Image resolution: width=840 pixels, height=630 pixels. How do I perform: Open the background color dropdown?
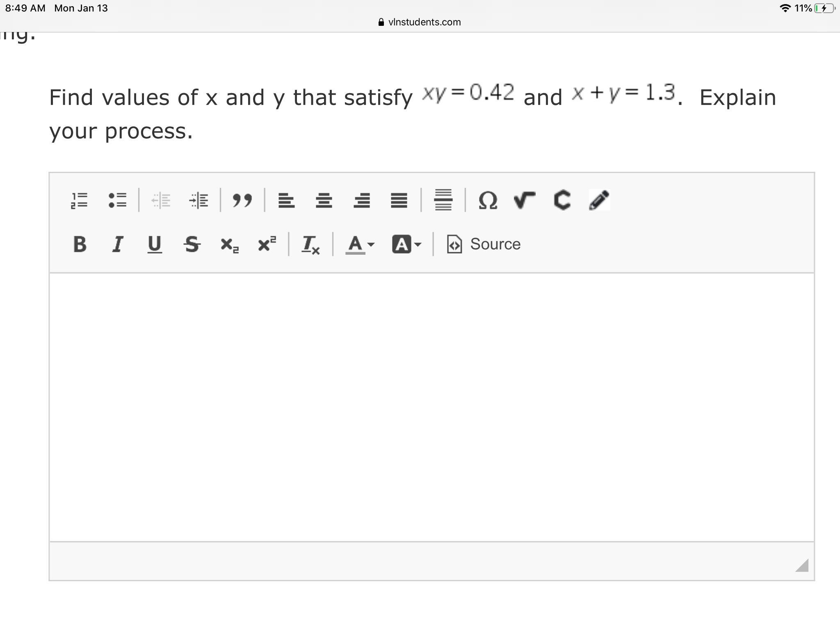[x=406, y=244]
